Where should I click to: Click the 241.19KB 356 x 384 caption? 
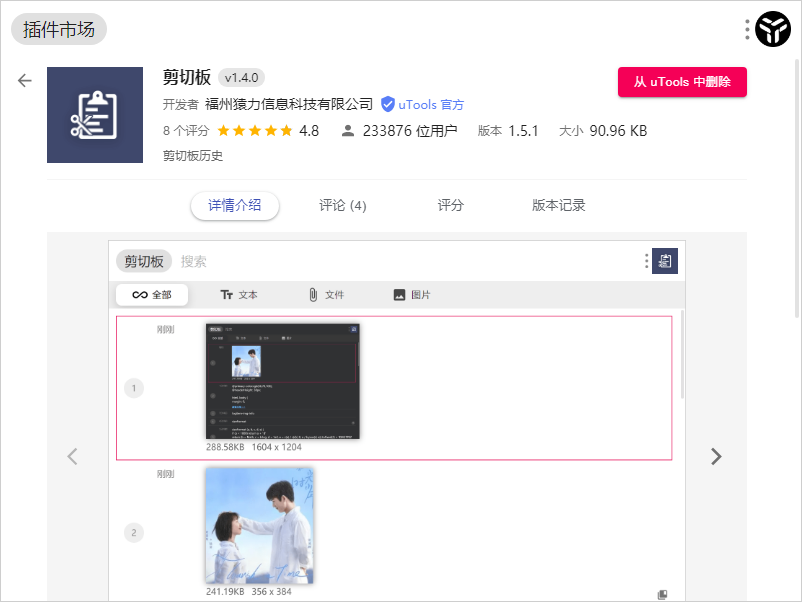pyautogui.click(x=249, y=592)
